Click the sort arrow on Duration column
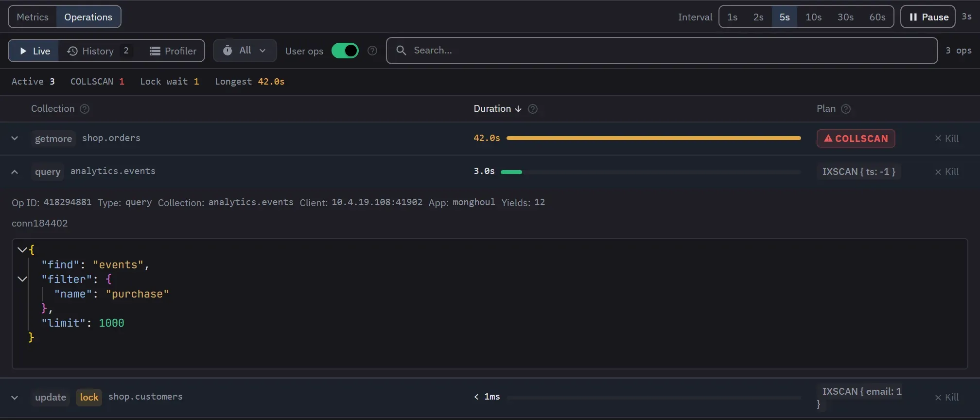The height and width of the screenshot is (420, 980). pos(518,109)
